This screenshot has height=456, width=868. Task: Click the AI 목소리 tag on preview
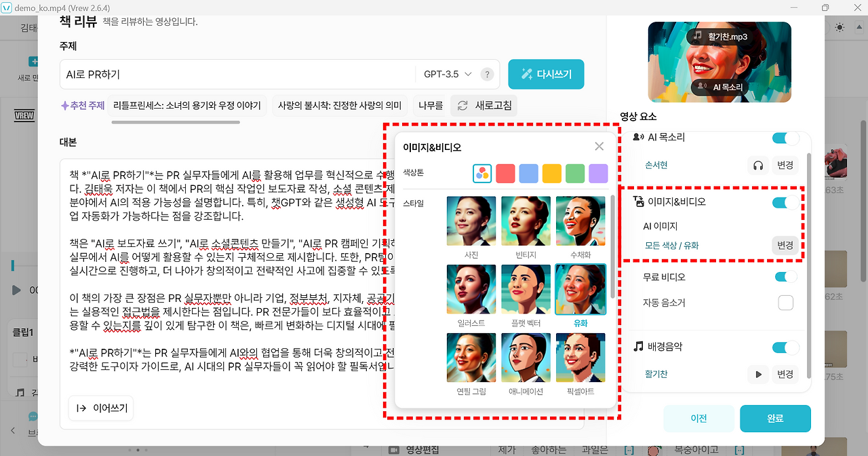[x=719, y=88]
